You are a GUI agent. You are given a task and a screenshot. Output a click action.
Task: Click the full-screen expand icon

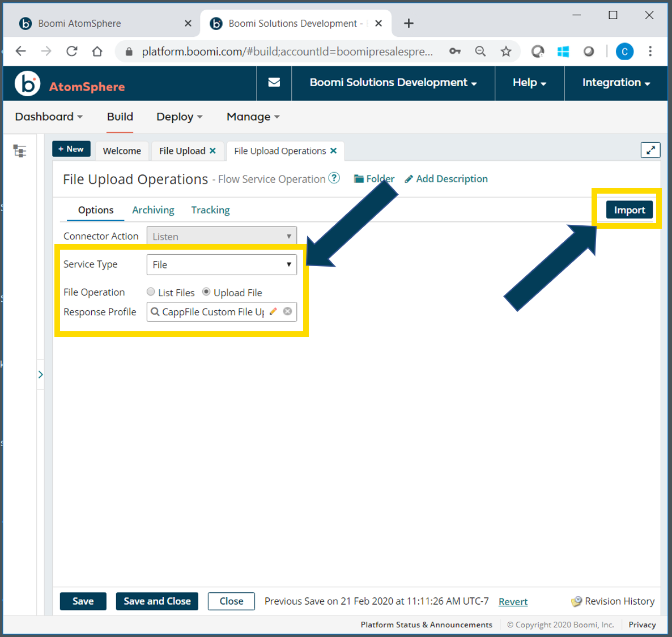coord(650,149)
